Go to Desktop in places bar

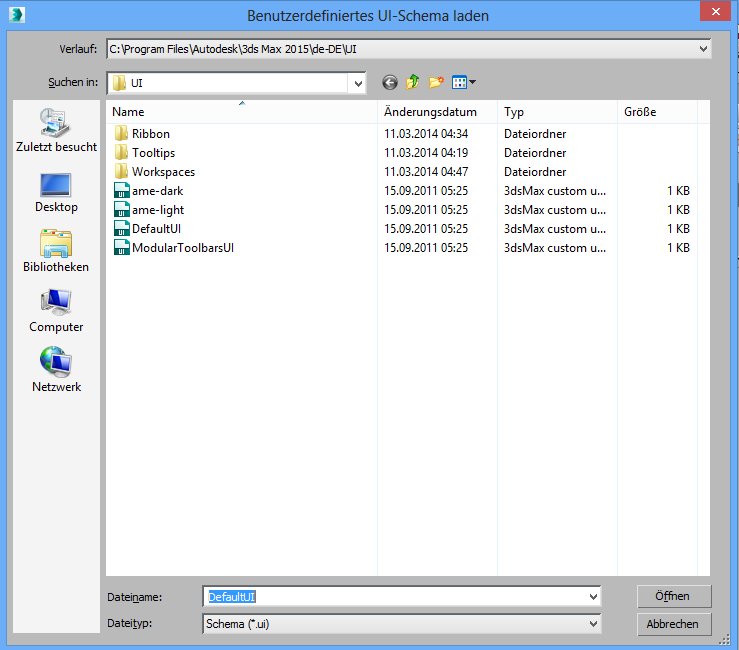coord(56,193)
